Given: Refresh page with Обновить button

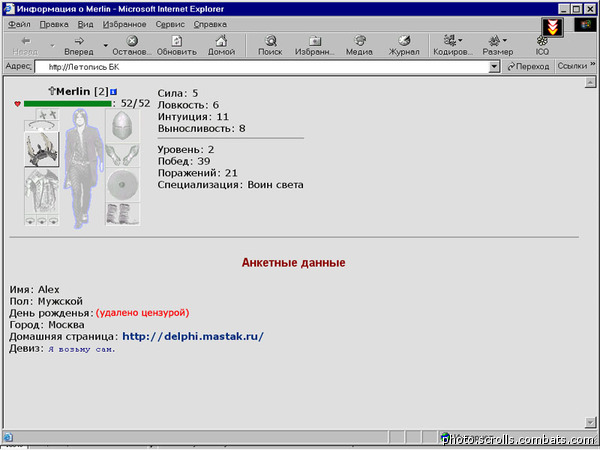Looking at the screenshot, I should coord(177,46).
